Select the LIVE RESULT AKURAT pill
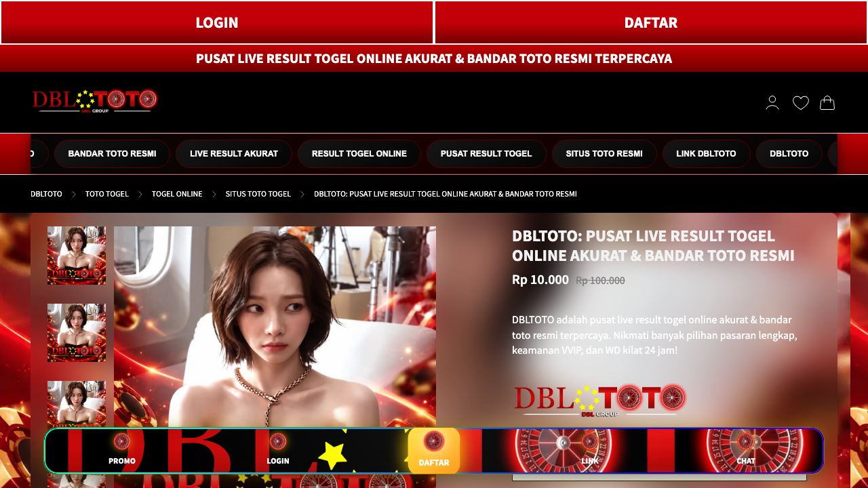Viewport: 868px width, 488px height. coord(234,154)
